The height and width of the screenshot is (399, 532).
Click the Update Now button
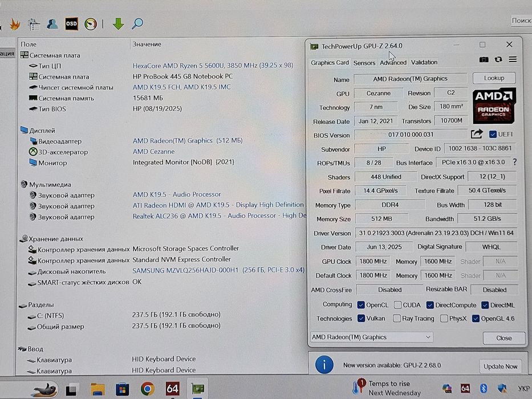(500, 367)
